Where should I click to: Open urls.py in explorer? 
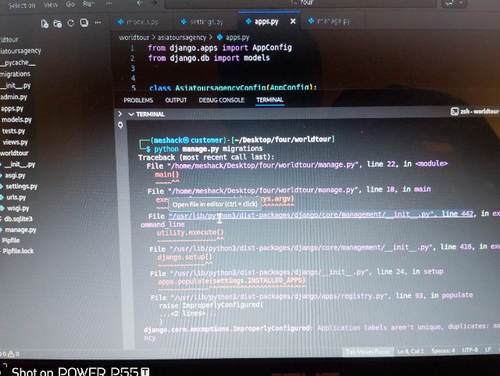(x=16, y=197)
